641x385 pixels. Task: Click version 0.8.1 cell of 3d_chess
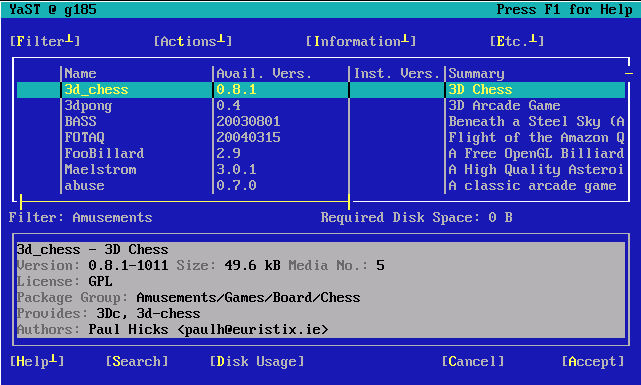236,90
